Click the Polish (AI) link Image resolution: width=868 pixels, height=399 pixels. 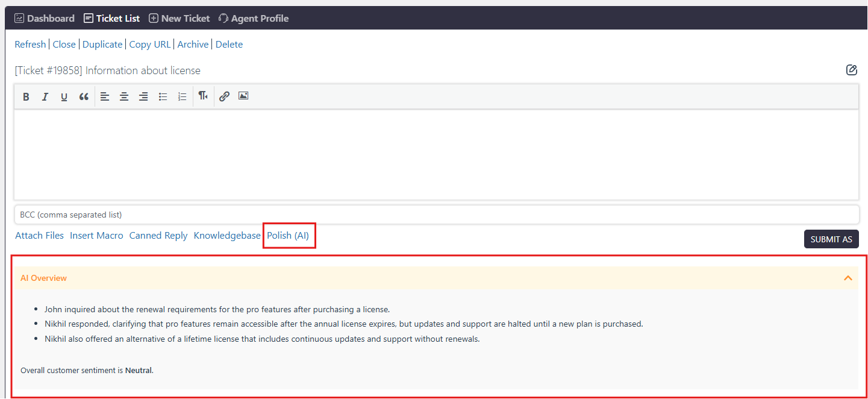[288, 236]
